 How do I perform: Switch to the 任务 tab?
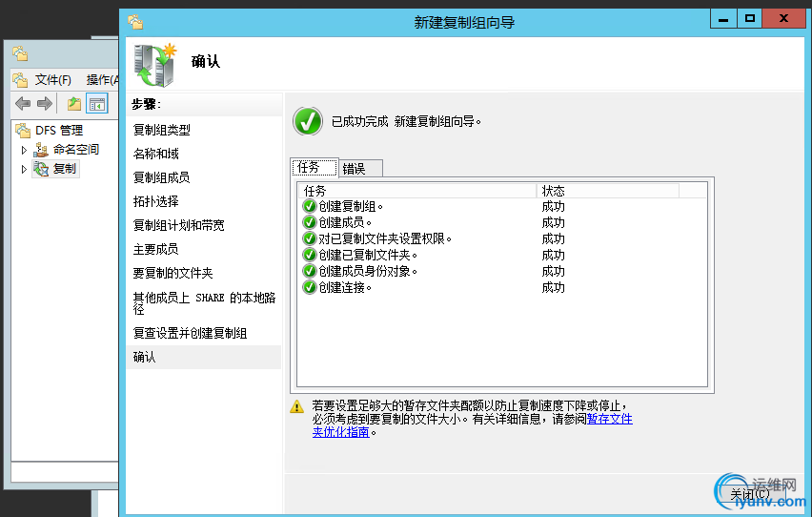315,168
